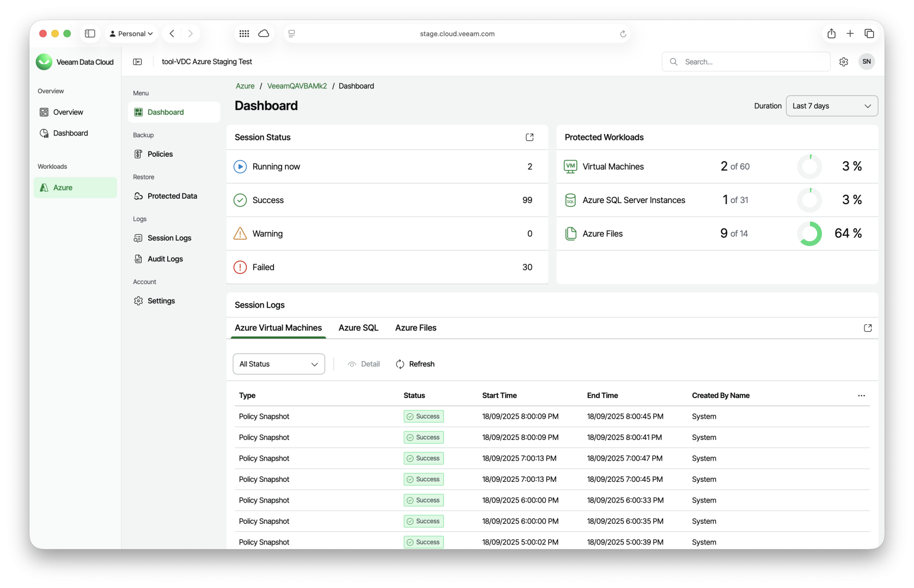Click the SN user avatar
914x588 pixels.
(867, 62)
